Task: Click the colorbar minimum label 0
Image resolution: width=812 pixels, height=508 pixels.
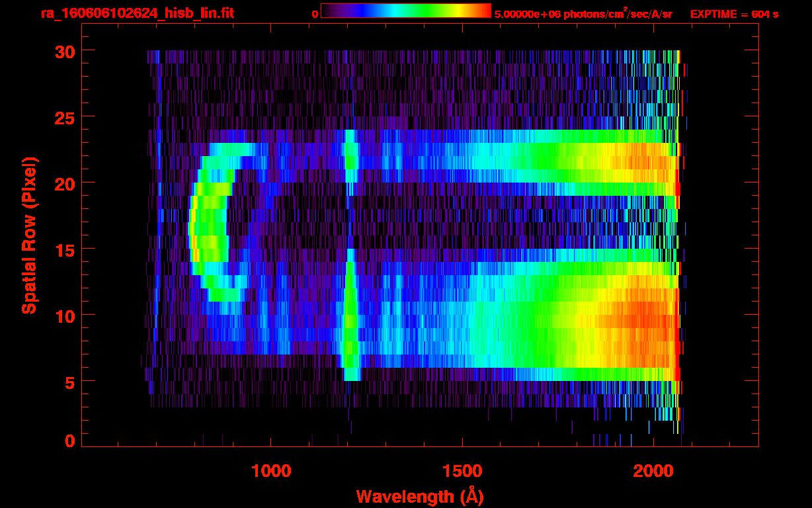Action: [x=315, y=14]
